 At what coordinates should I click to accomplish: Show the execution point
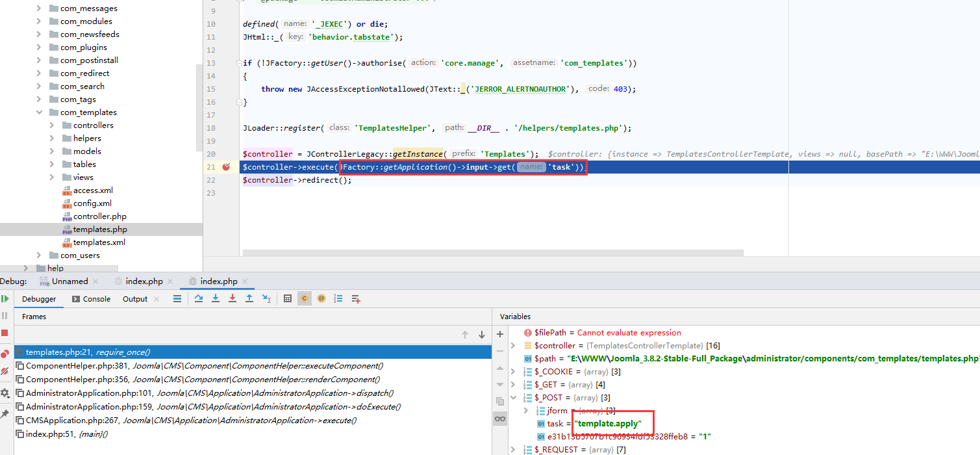tap(177, 298)
